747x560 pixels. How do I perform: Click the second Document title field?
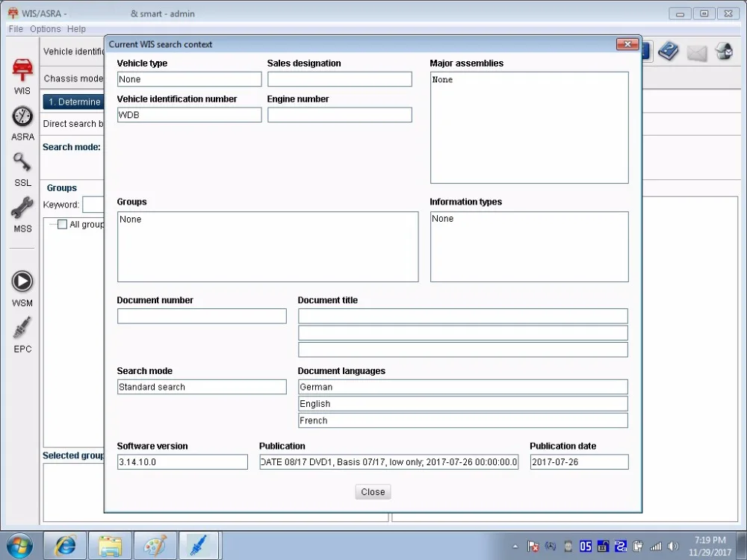pos(463,333)
